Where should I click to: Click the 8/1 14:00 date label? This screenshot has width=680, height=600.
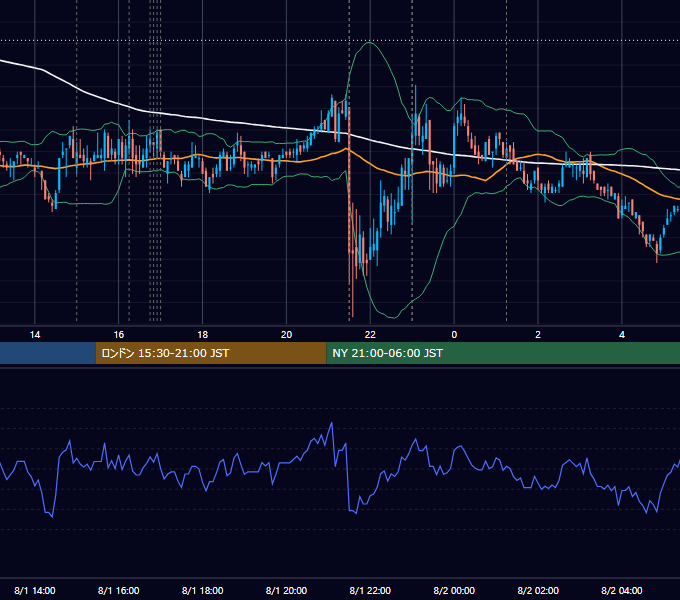click(x=35, y=590)
